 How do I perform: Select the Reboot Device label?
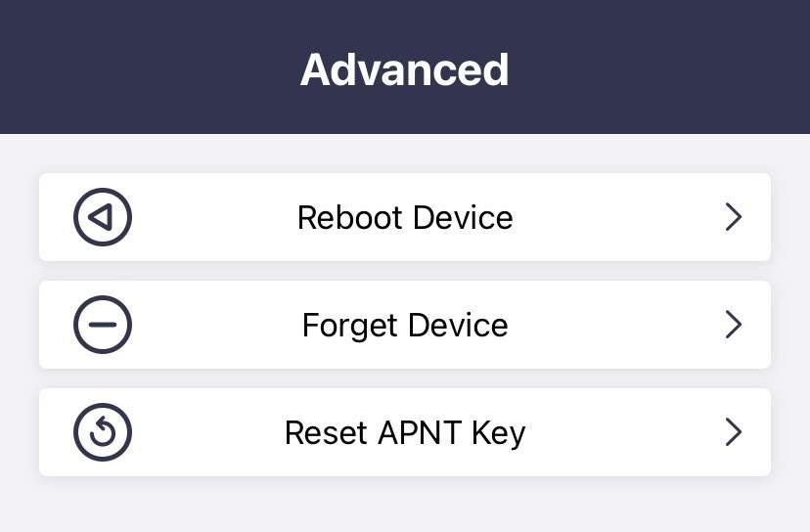click(x=405, y=217)
